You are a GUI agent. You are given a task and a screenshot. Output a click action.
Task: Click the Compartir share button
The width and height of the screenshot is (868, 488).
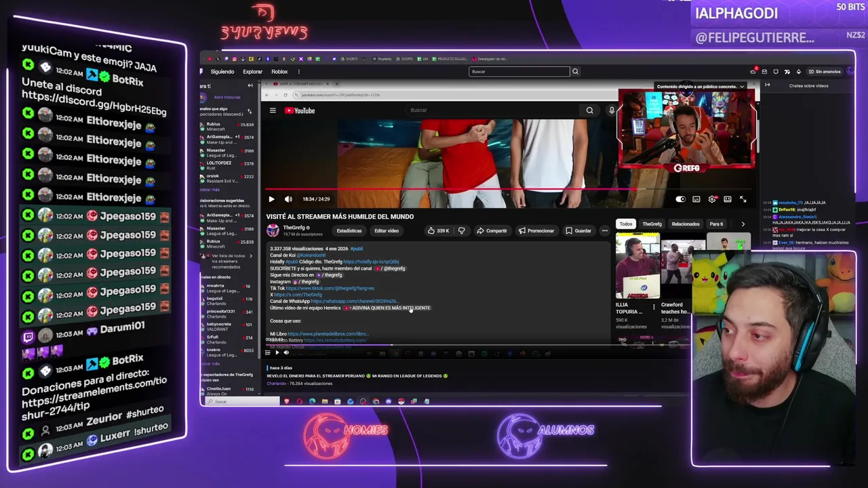(492, 230)
